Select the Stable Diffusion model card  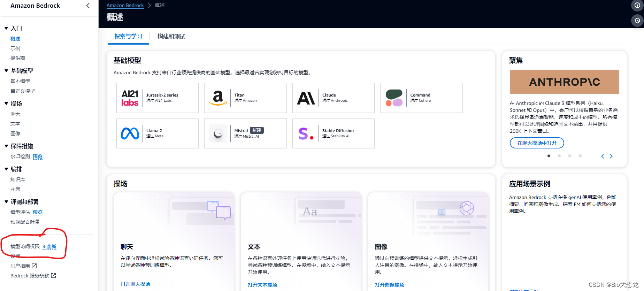(x=333, y=133)
